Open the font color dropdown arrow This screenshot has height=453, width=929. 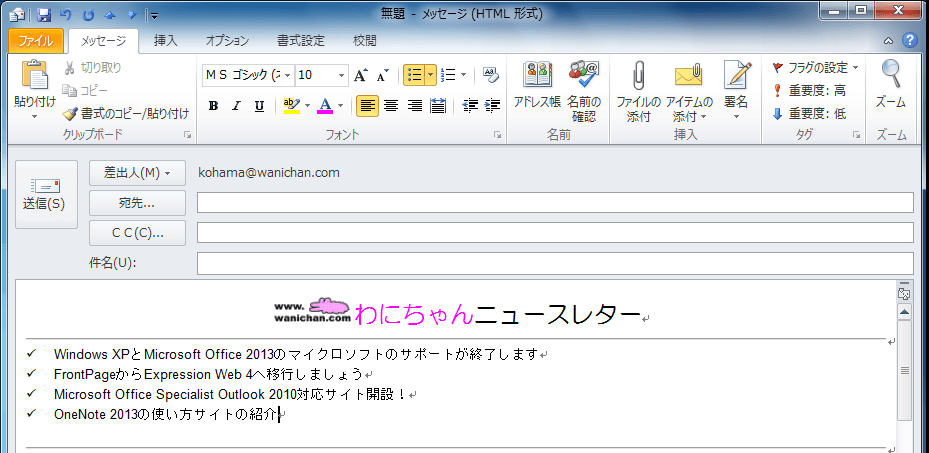click(x=340, y=106)
